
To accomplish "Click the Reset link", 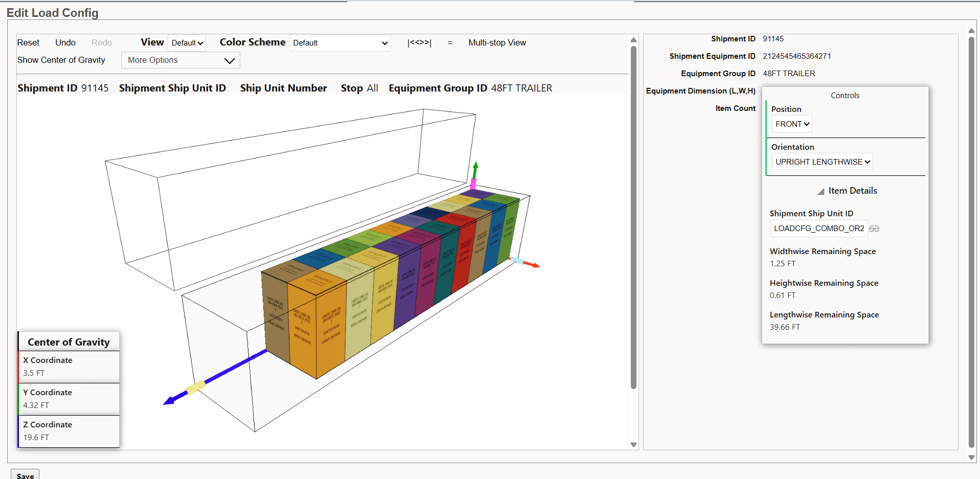I will point(28,43).
